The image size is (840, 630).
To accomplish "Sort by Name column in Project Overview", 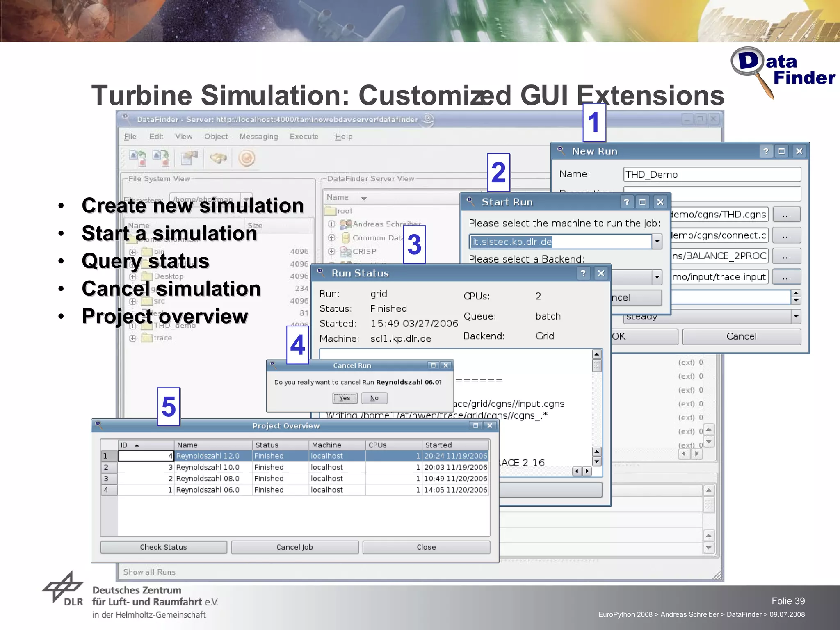I will click(213, 445).
